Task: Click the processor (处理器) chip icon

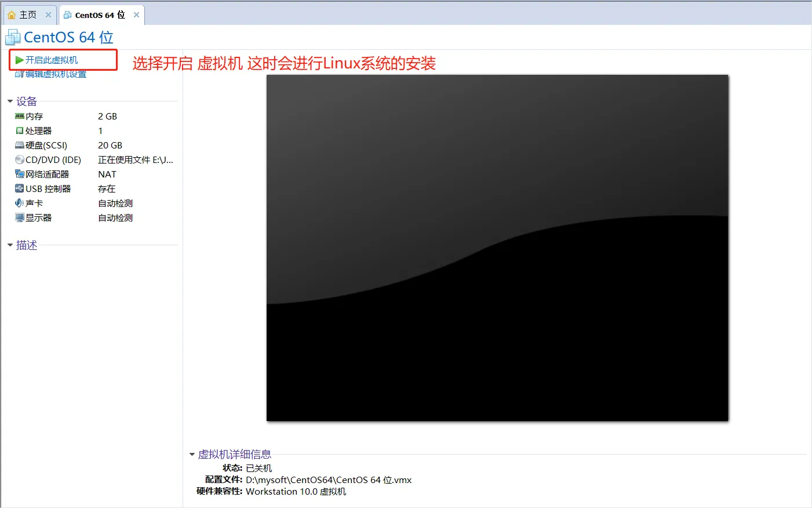Action: tap(20, 131)
